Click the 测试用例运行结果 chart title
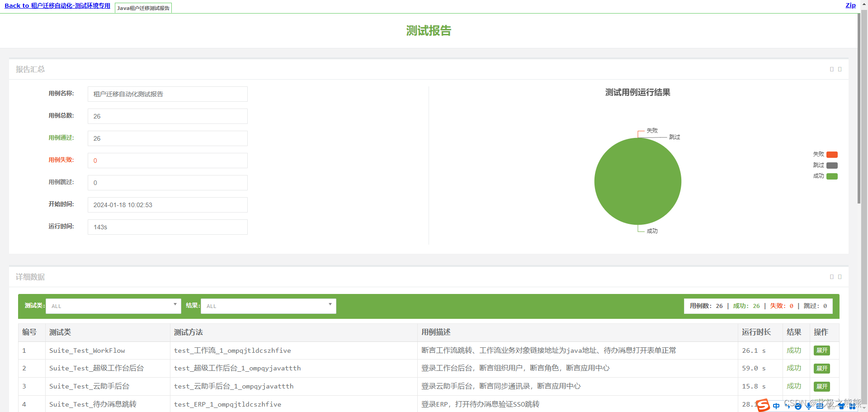Viewport: 868px width, 412px height. tap(637, 93)
